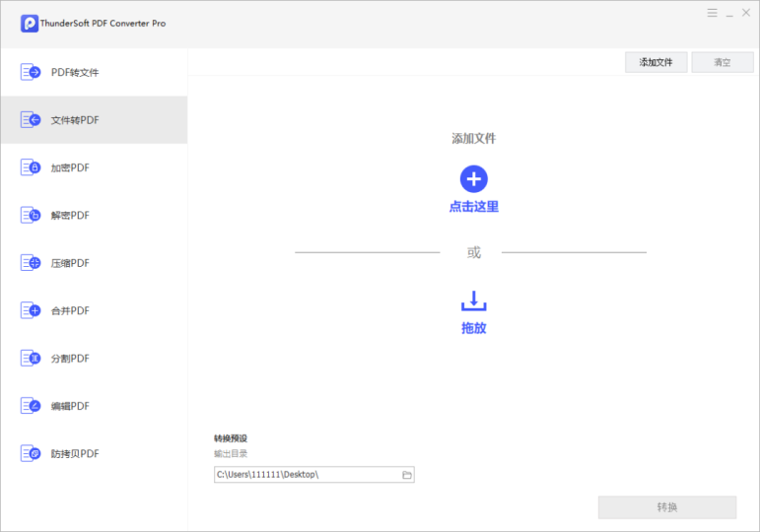The height and width of the screenshot is (532, 760).
Task: Select 分割PDF label
Action: tap(70, 359)
